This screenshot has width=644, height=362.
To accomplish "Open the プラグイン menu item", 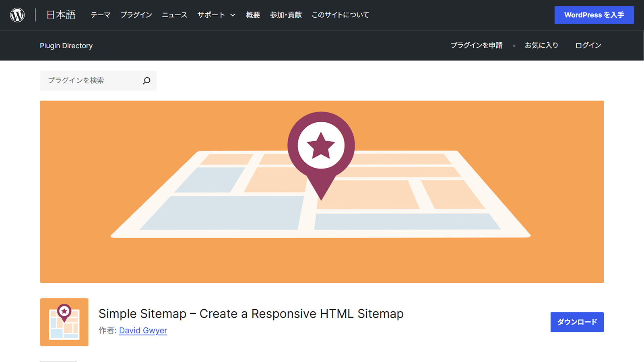I will [136, 15].
